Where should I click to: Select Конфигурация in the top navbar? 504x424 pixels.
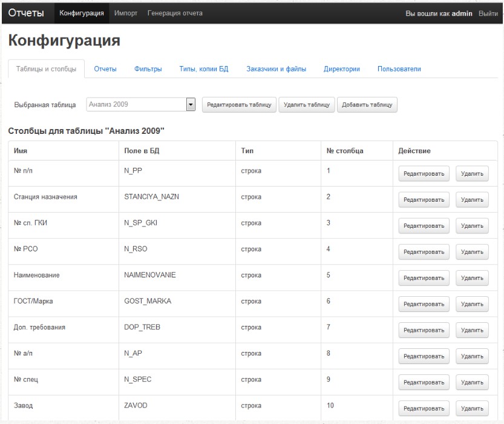82,13
